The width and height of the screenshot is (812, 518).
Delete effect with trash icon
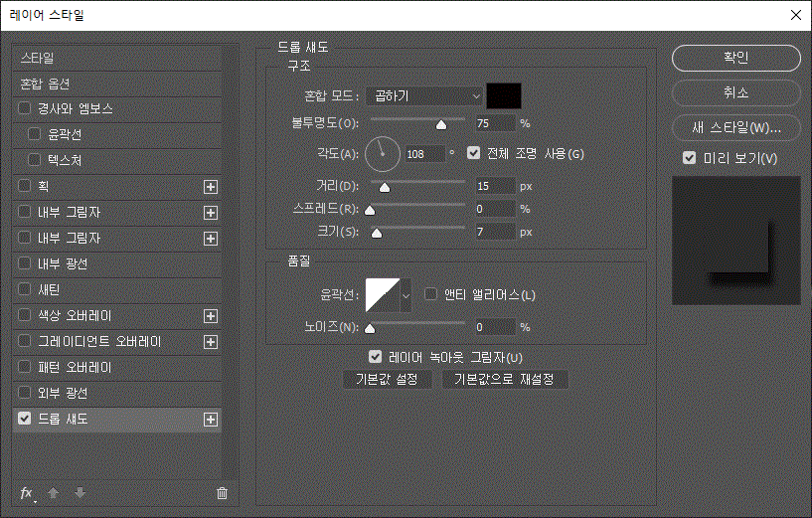223,493
